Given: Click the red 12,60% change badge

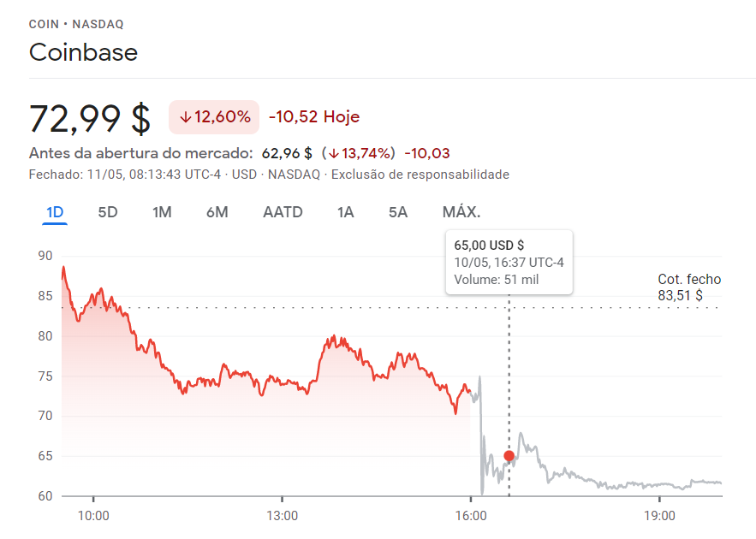Looking at the screenshot, I should point(214,117).
